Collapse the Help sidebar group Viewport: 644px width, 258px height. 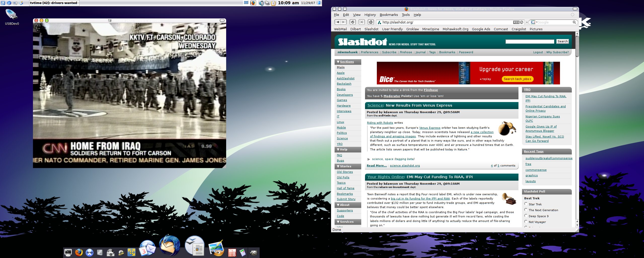coord(338,149)
